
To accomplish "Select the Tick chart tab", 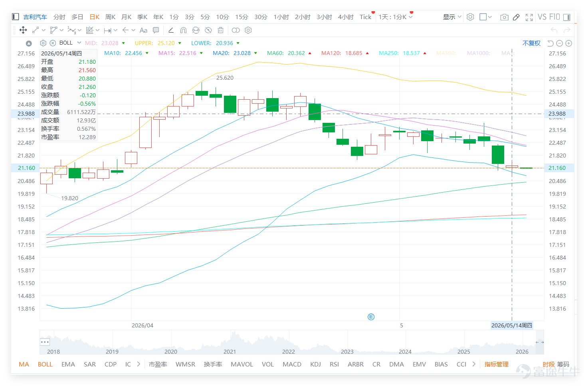I will [x=365, y=17].
